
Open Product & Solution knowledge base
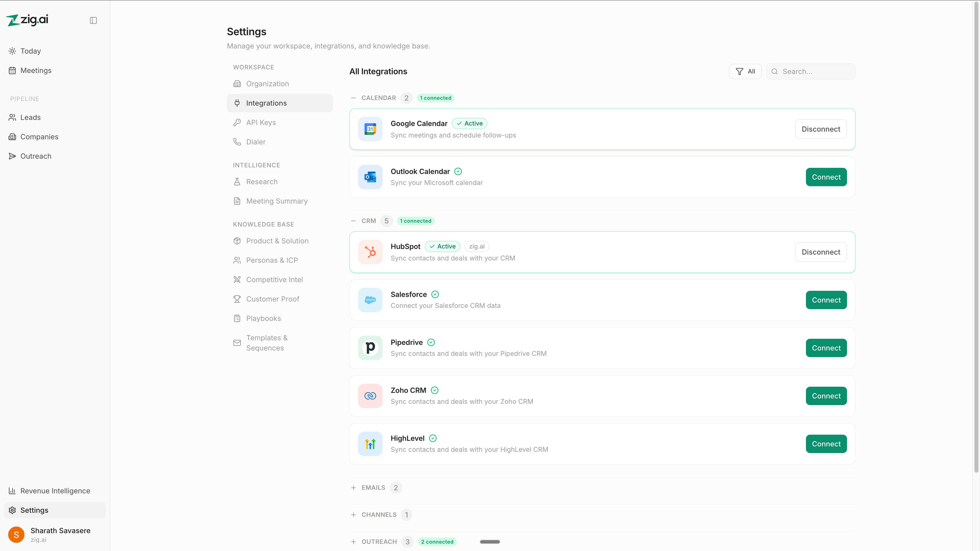click(x=280, y=241)
